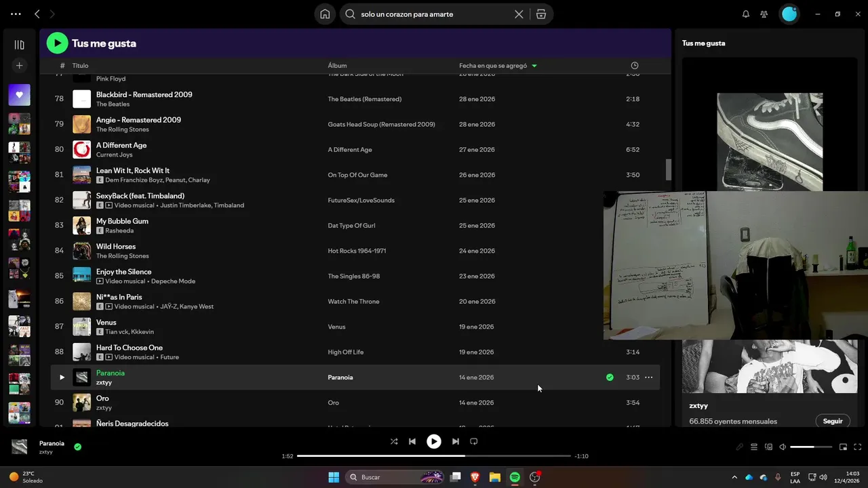Open Windows Start menu
Screen dimensions: 868x488
click(x=334, y=477)
